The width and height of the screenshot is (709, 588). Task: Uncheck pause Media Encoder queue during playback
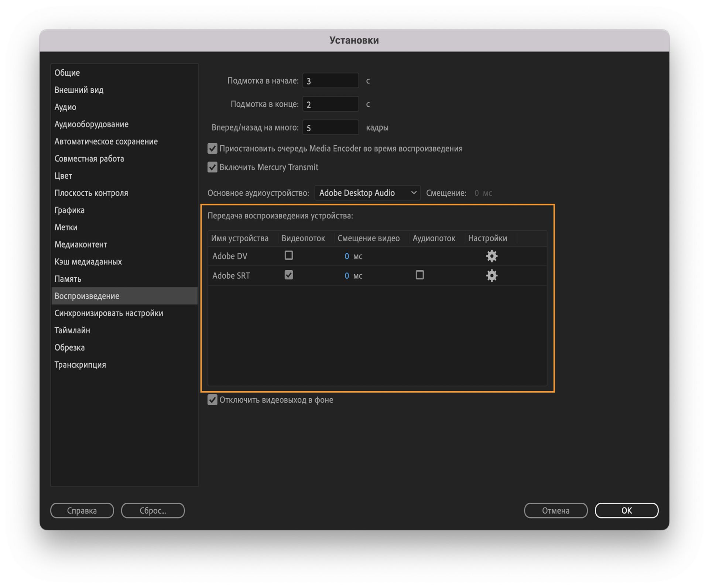click(212, 148)
